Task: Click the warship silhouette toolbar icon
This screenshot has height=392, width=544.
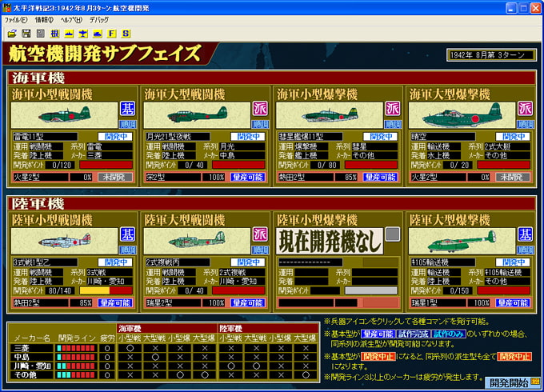Action: [69, 34]
